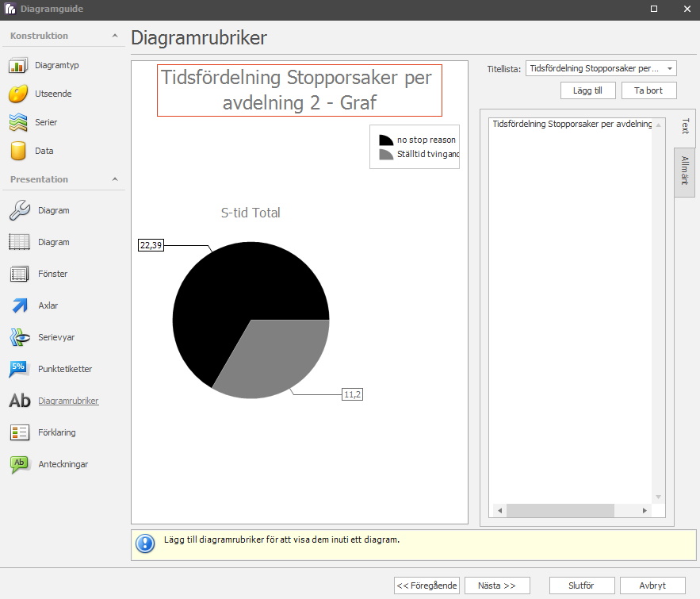Click the gray 'Ställtid tvingand' legend swatch

tap(386, 155)
